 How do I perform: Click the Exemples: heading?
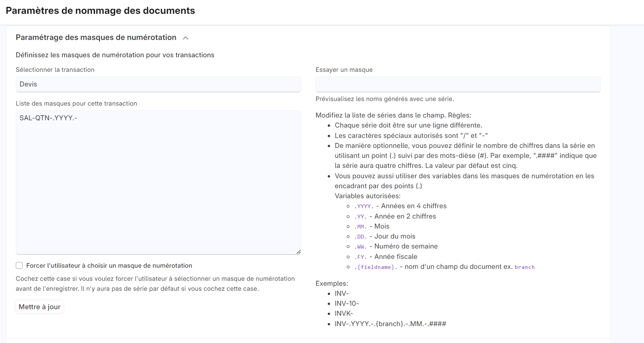pyautogui.click(x=332, y=283)
